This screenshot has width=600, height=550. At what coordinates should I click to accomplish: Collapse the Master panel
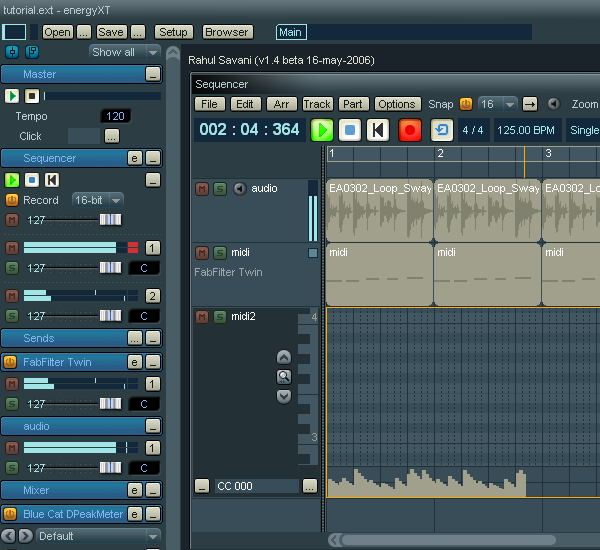tap(153, 74)
